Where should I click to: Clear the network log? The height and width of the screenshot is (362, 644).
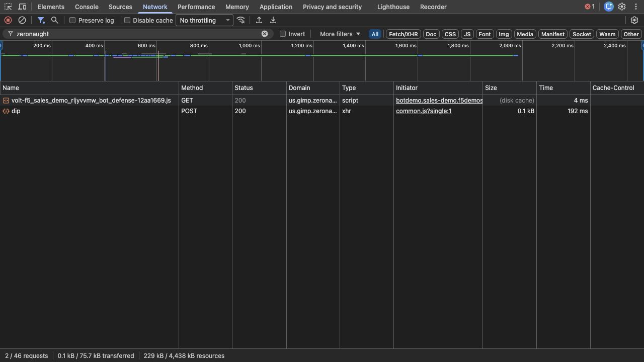point(22,20)
